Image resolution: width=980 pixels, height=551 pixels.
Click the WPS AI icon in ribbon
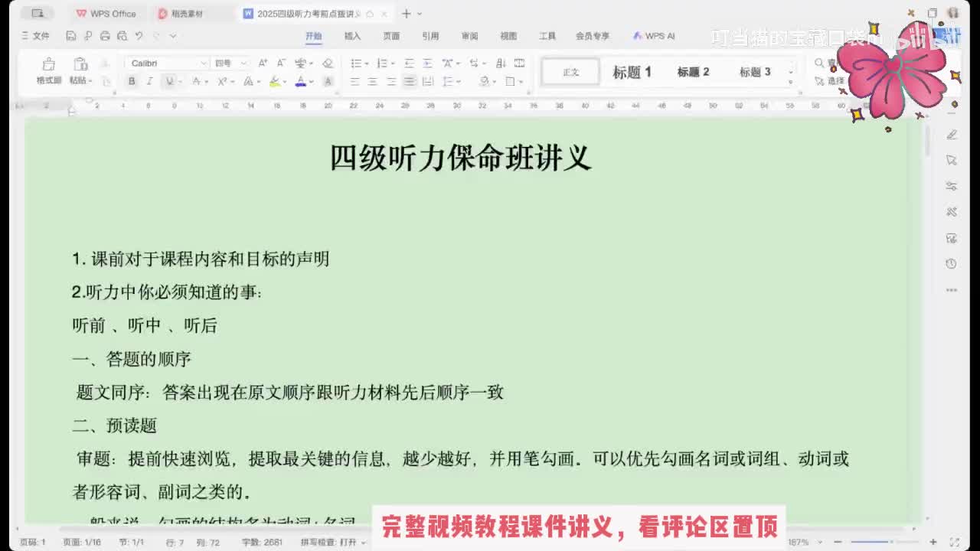point(638,36)
